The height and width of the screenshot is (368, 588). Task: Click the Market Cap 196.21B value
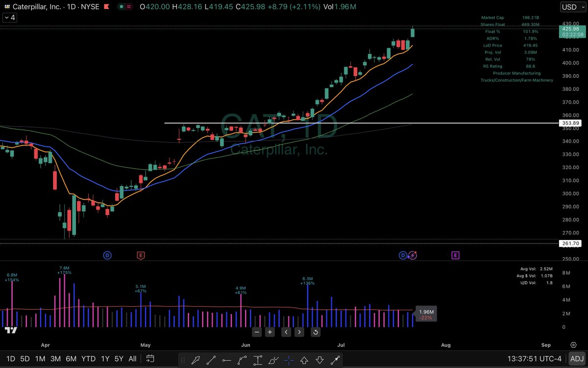pyautogui.click(x=531, y=18)
